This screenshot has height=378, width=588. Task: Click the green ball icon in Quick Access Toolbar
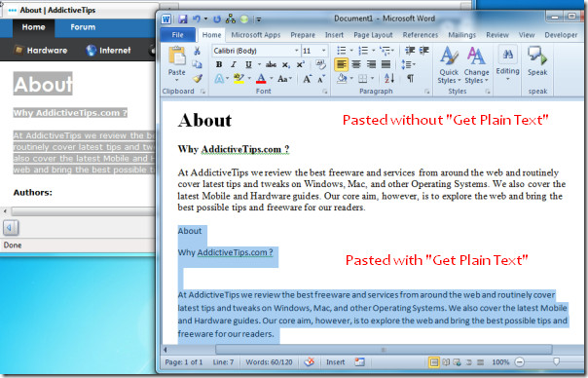pos(244,19)
